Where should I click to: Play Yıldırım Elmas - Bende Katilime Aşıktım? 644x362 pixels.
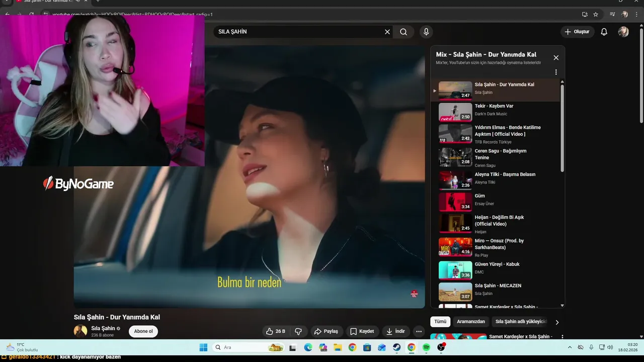(496, 134)
